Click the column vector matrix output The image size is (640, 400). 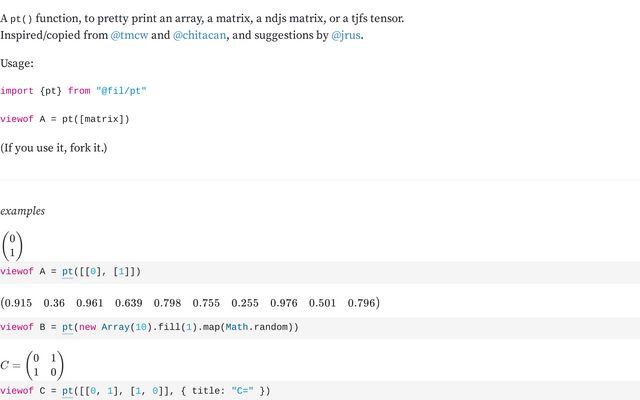point(12,246)
